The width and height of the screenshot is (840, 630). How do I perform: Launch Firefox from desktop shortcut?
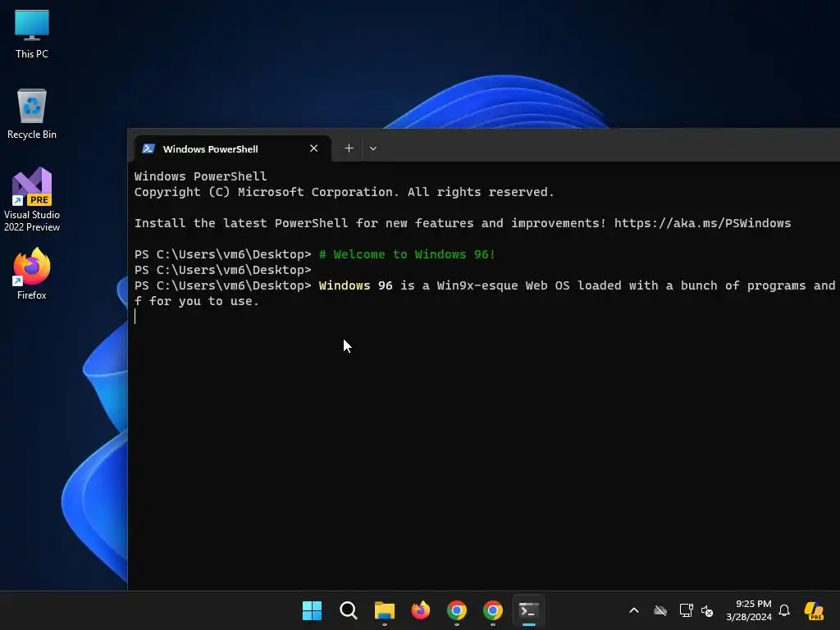coord(32,274)
